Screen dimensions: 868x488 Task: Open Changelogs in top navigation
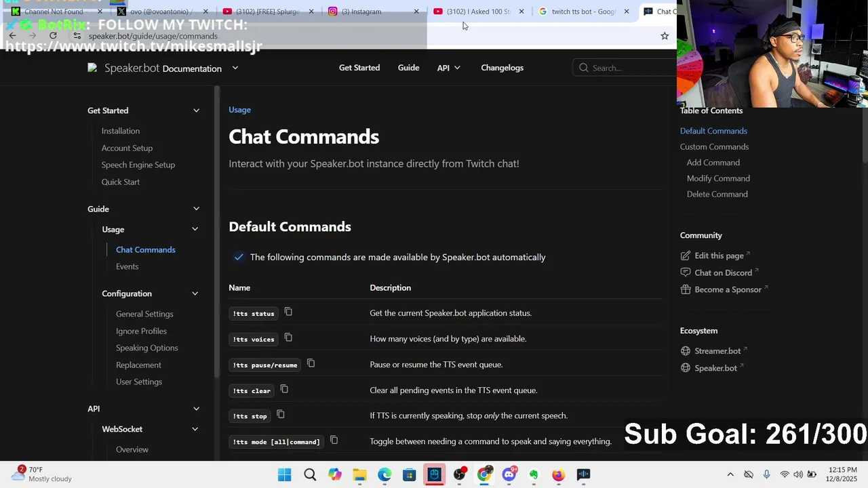502,68
